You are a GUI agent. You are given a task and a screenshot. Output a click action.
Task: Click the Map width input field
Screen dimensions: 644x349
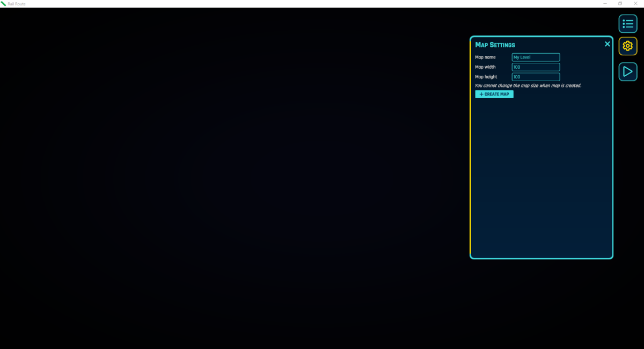point(536,67)
